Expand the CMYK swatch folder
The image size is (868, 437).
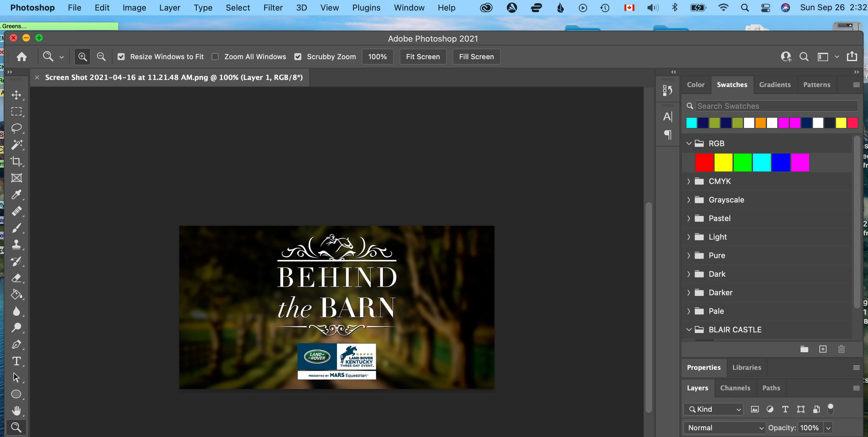[689, 181]
